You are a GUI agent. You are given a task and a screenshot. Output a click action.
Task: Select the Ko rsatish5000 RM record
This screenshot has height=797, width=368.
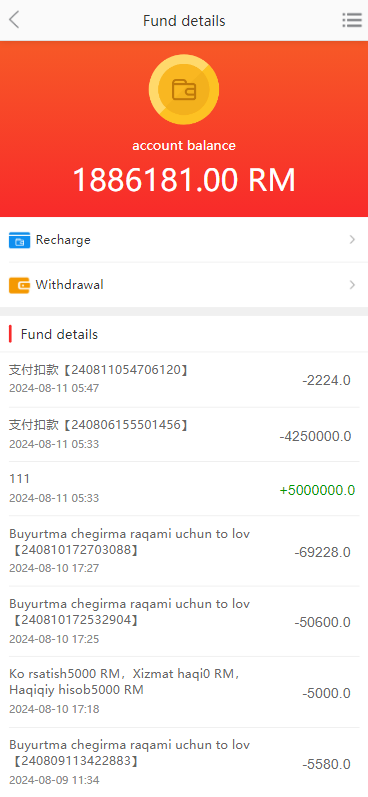[x=184, y=692]
